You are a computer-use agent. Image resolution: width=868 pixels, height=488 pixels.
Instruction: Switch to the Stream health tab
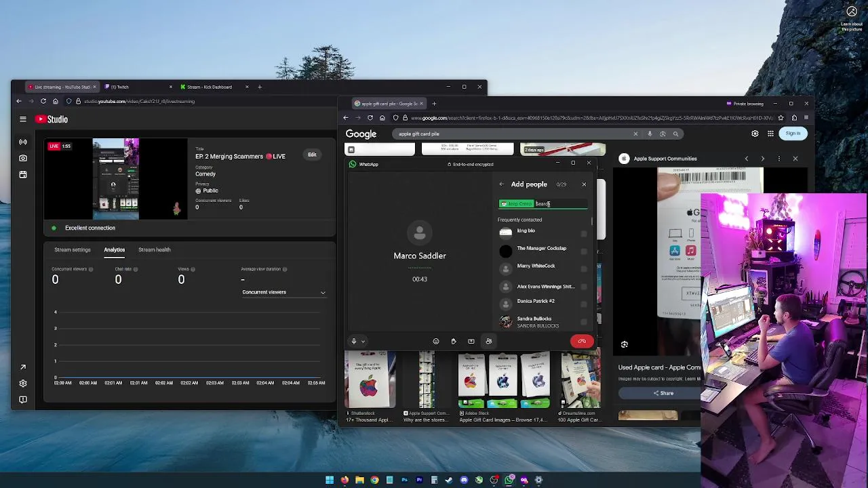155,250
